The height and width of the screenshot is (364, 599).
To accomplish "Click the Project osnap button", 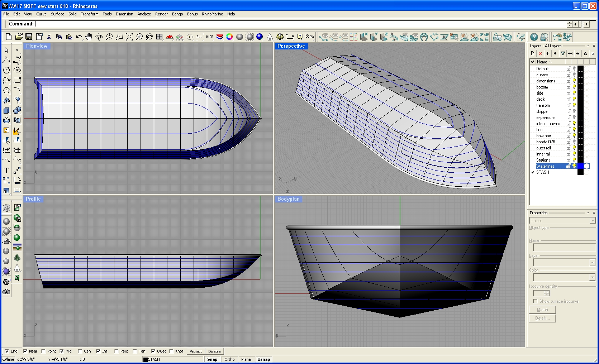I will tap(196, 351).
